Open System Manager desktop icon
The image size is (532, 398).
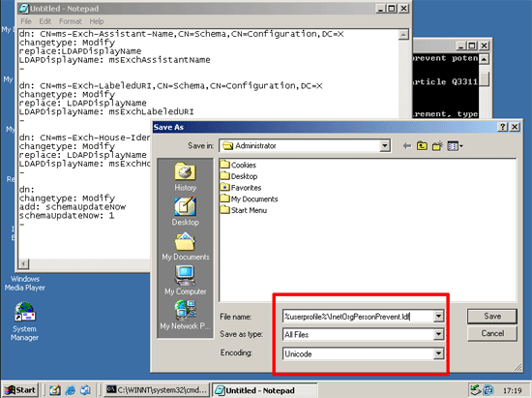pyautogui.click(x=24, y=321)
